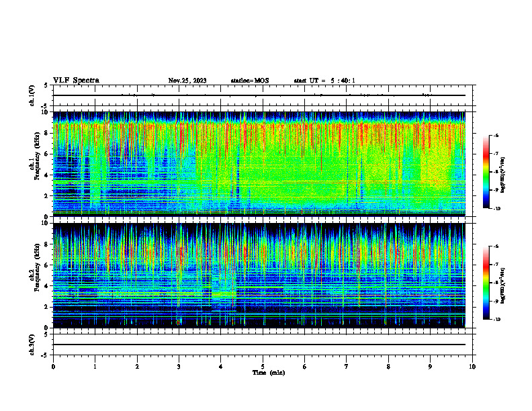Click the "-10" label on ch.2 colorbar
This screenshot has width=532, height=411.
496,320
